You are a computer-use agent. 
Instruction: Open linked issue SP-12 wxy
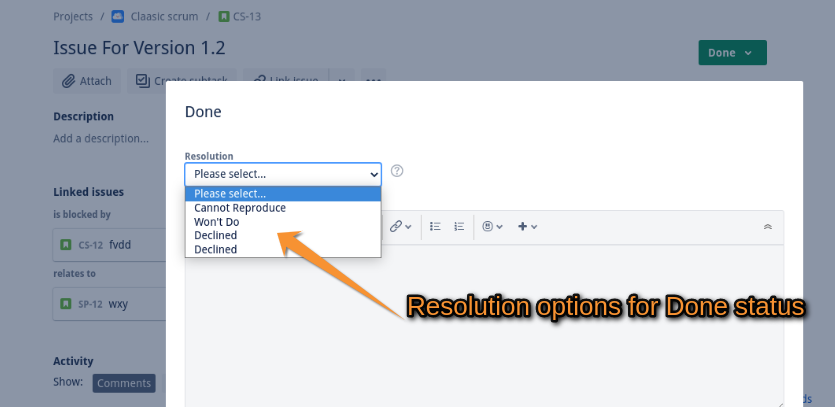109,304
